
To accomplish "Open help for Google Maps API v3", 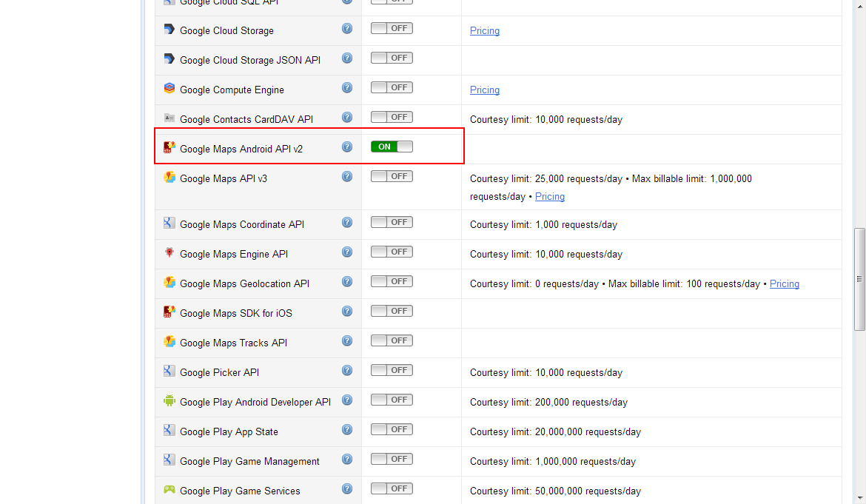I will pos(347,177).
